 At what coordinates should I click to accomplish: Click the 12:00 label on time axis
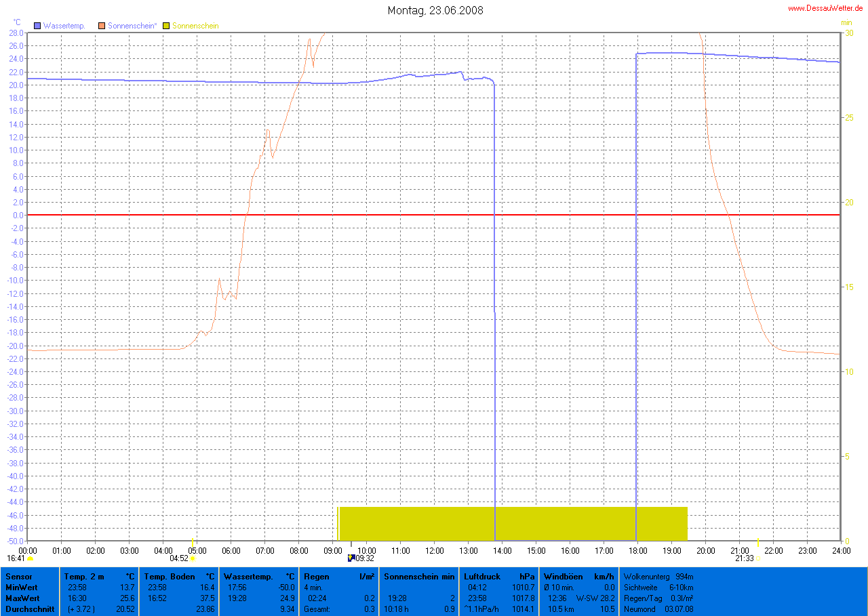(434, 550)
